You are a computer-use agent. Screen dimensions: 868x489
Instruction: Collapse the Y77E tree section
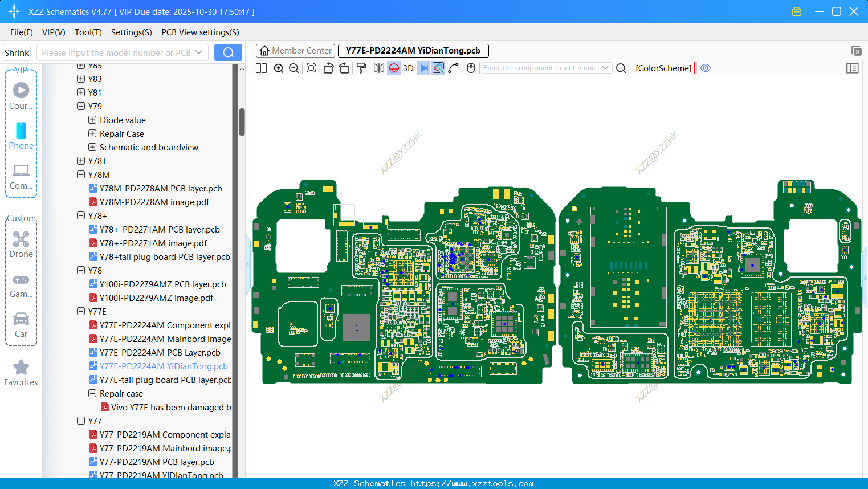tap(80, 311)
